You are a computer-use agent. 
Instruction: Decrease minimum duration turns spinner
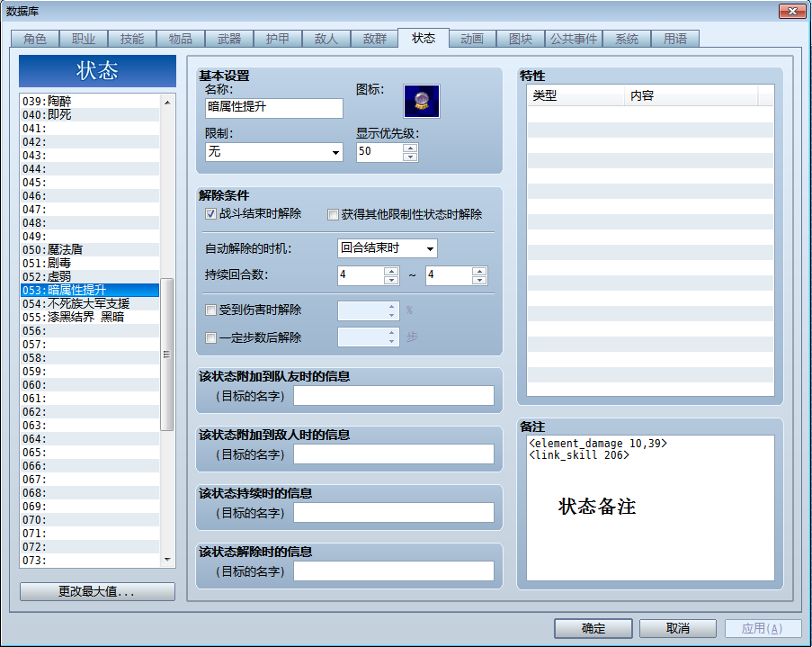[x=391, y=280]
